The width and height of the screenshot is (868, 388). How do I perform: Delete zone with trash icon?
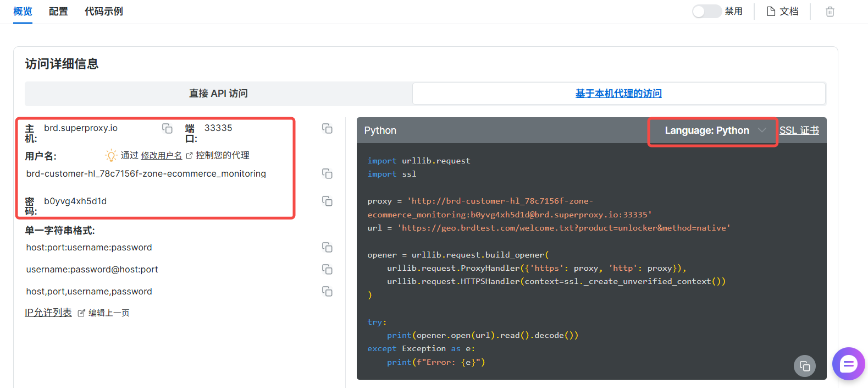point(830,12)
